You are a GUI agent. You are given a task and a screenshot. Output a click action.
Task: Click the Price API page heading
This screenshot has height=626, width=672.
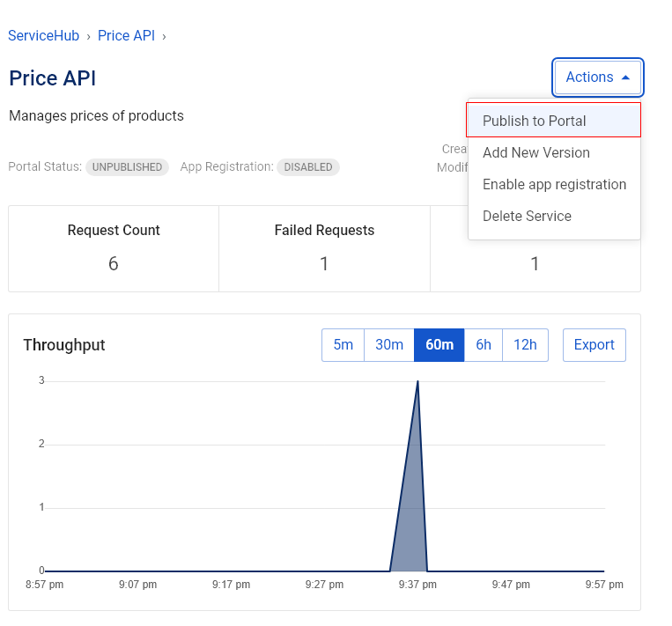[x=52, y=78]
